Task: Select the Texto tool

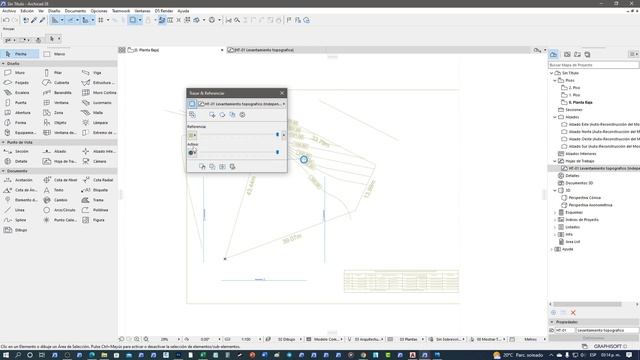Action: pos(59,190)
